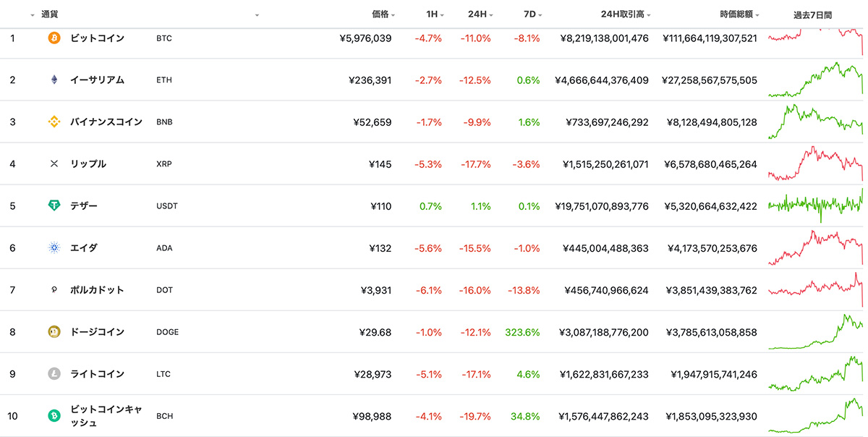
Task: Click the Ethereum price ¥236,391
Action: [x=370, y=80]
